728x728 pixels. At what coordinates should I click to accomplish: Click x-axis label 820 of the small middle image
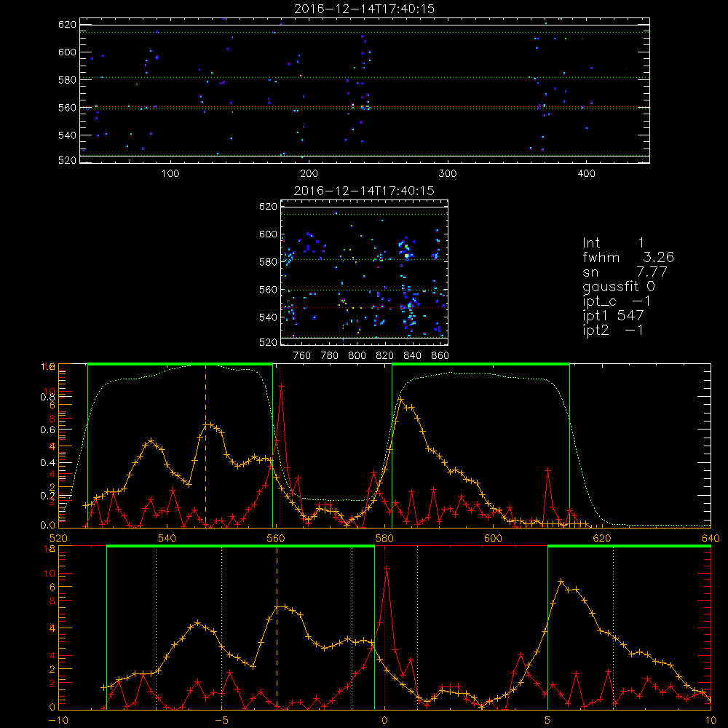pos(385,356)
